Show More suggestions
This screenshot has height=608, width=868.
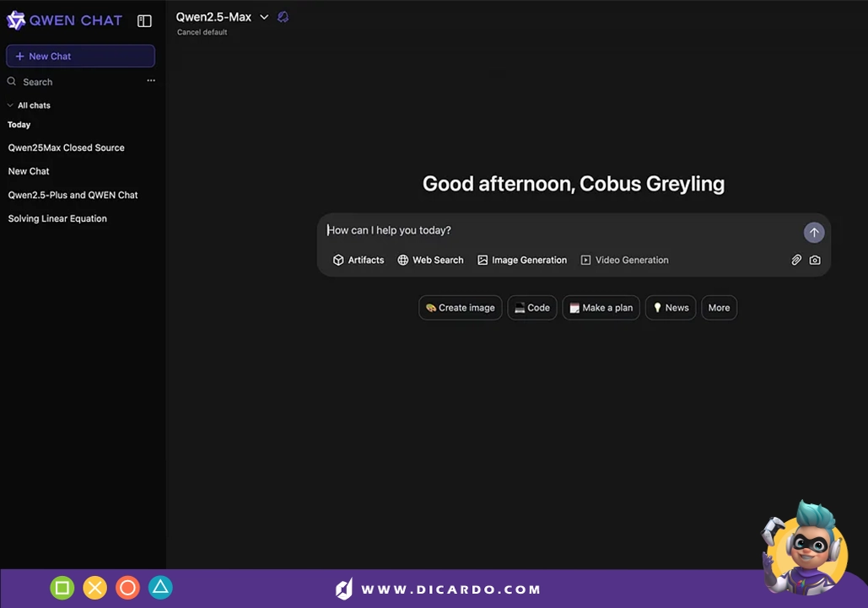719,308
